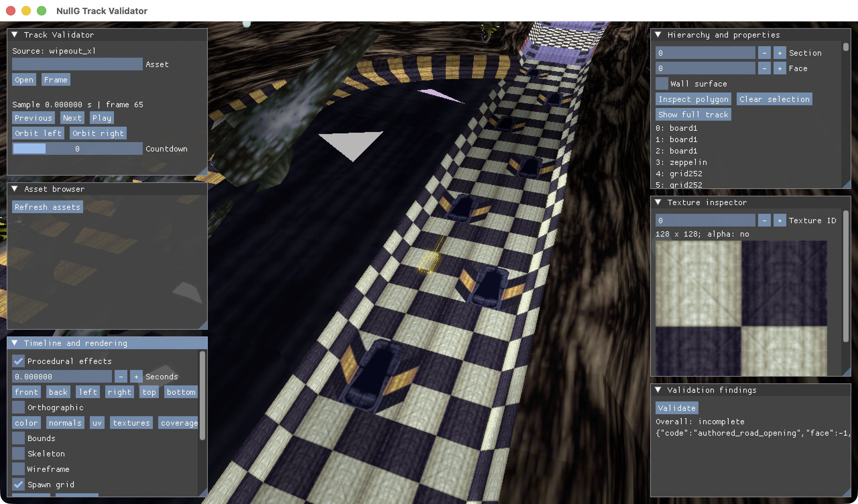This screenshot has width=858, height=504.
Task: Click Orbit left
Action: pos(38,133)
